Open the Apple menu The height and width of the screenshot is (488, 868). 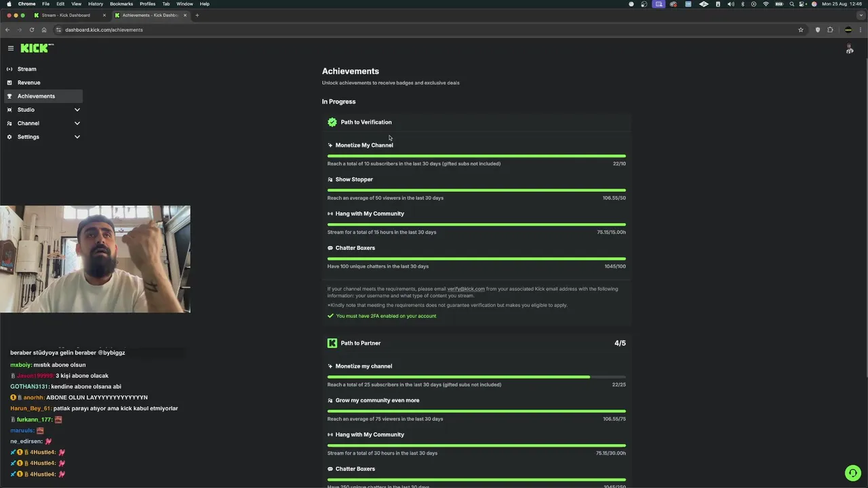tap(9, 4)
